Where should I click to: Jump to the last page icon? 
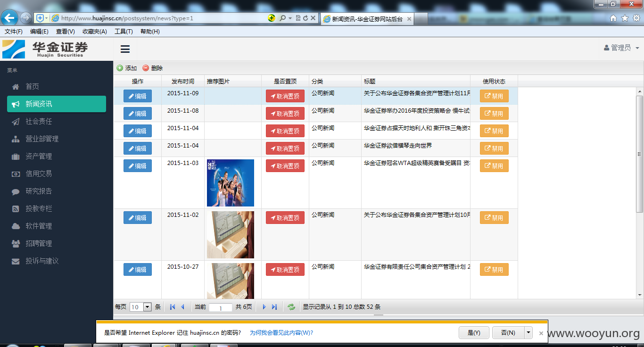pos(274,307)
